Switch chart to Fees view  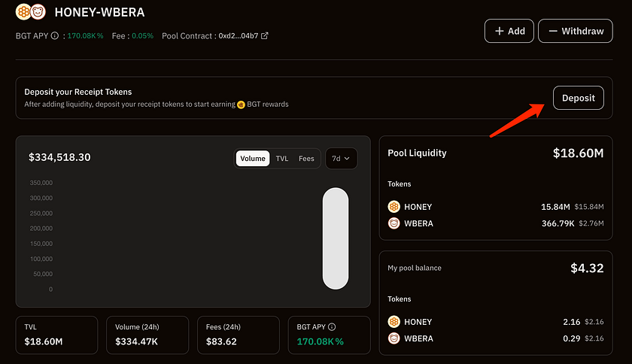(306, 159)
